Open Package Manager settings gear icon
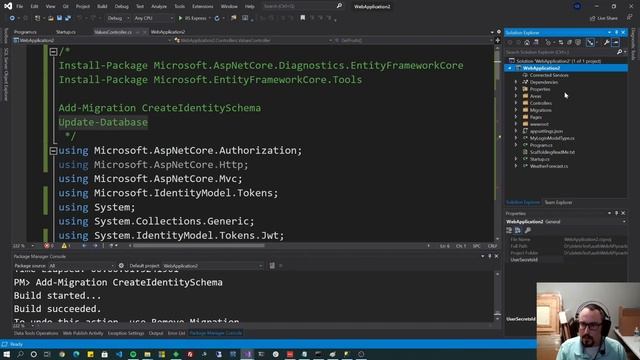This screenshot has height=360, width=640. click(x=121, y=266)
